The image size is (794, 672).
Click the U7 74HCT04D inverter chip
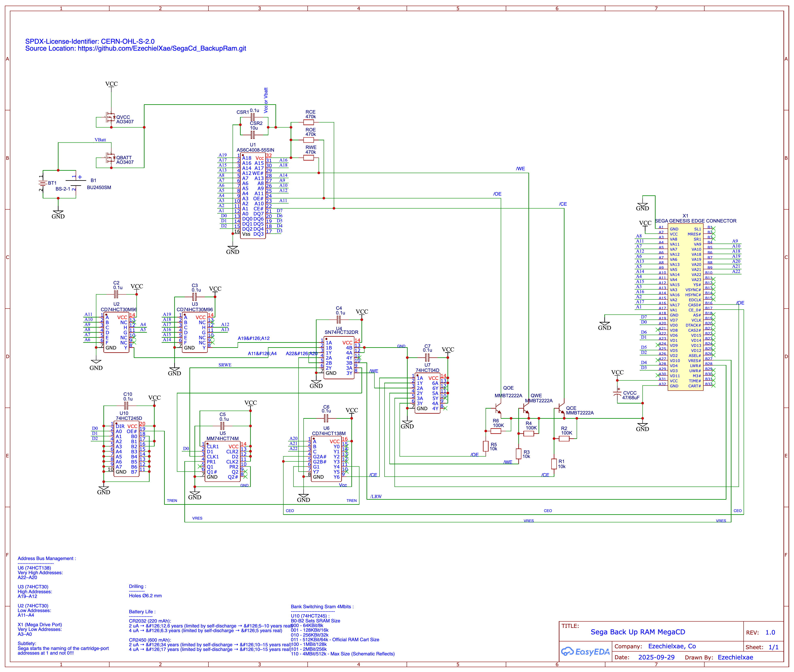(x=427, y=393)
